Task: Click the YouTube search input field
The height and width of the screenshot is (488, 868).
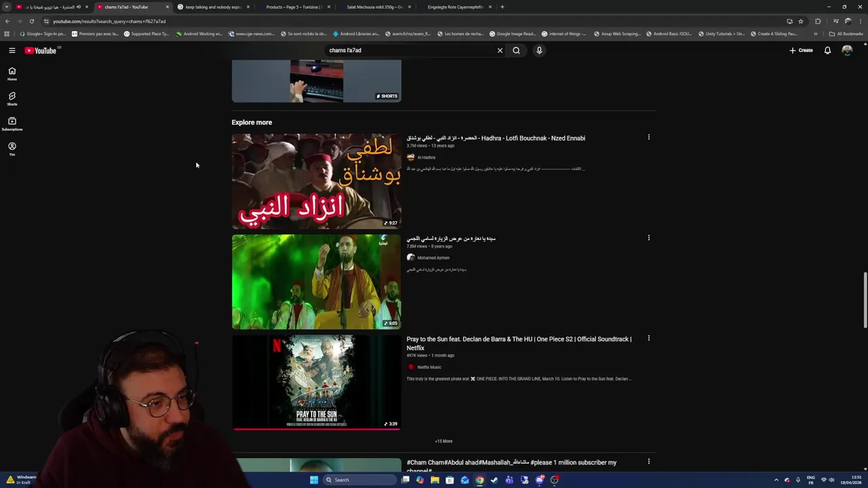Action: pos(410,50)
